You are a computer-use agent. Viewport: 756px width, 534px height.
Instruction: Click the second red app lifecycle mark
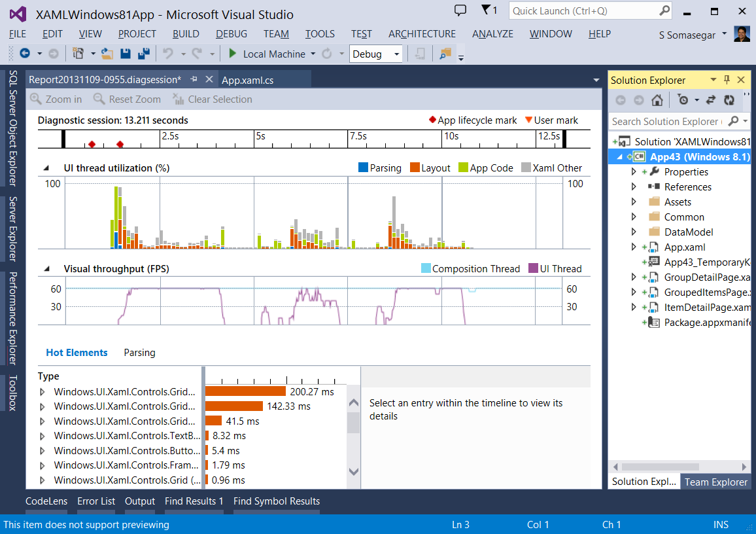[x=120, y=144]
